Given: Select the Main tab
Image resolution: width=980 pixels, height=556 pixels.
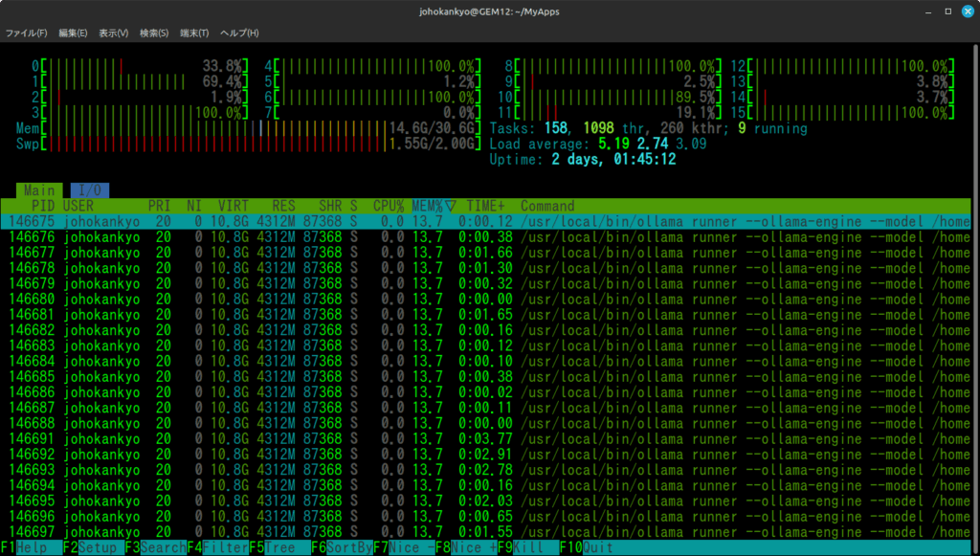Looking at the screenshot, I should coord(39,190).
